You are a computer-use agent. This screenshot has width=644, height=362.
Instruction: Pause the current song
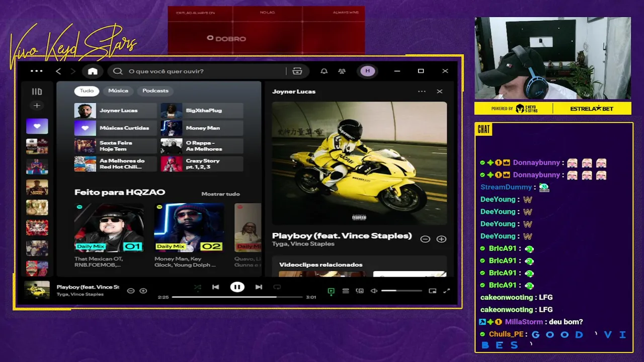pos(237,287)
